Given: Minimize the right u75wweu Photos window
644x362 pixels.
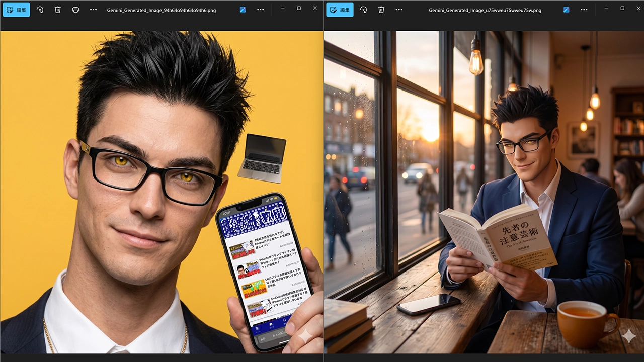Looking at the screenshot, I should (x=606, y=9).
